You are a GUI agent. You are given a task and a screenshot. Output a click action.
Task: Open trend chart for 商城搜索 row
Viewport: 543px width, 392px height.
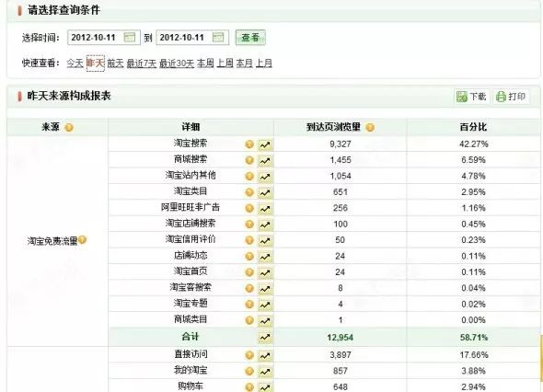point(265,160)
